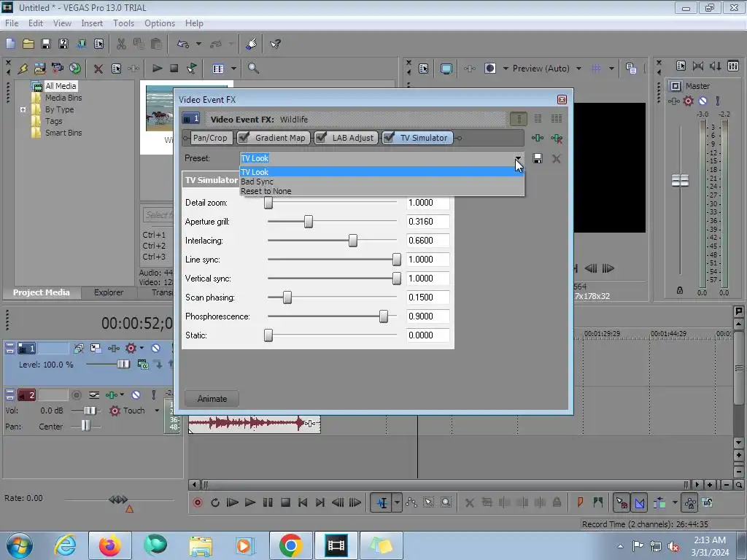Viewport: 747px width, 560px height.
Task: Click the Wildlife media thumbnail
Action: pyautogui.click(x=160, y=109)
